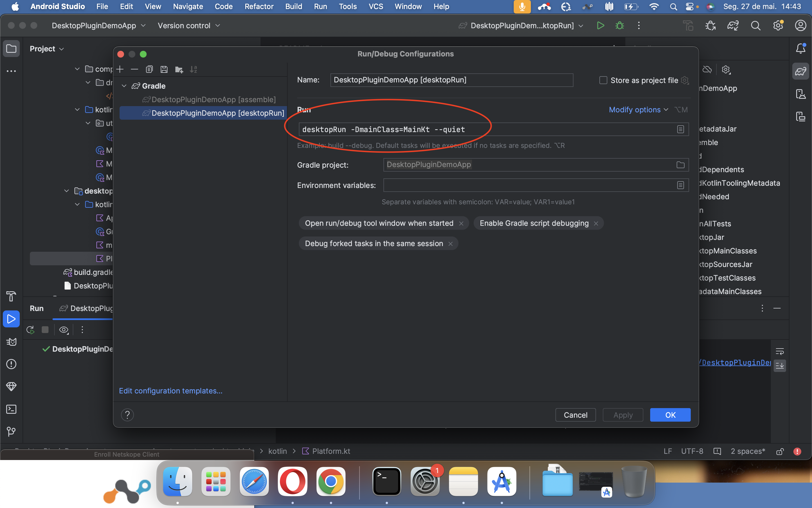The image size is (812, 508).
Task: Open Build hammer tool window
Action: [11, 296]
